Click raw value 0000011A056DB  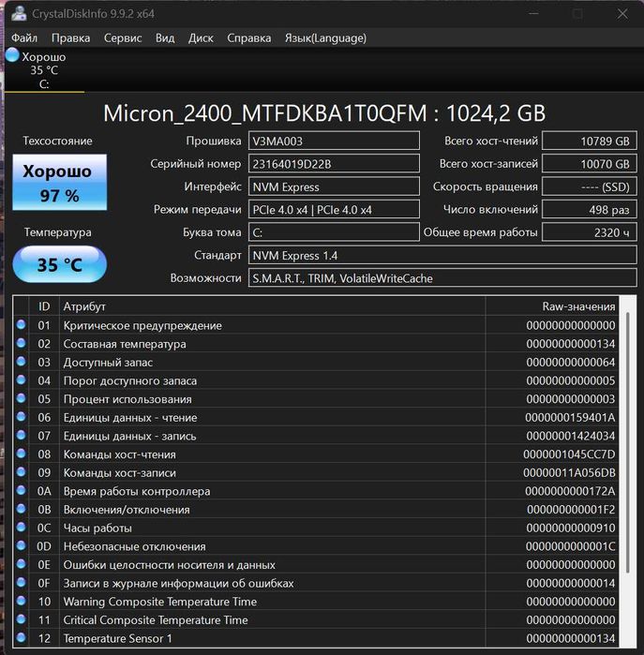[569, 472]
